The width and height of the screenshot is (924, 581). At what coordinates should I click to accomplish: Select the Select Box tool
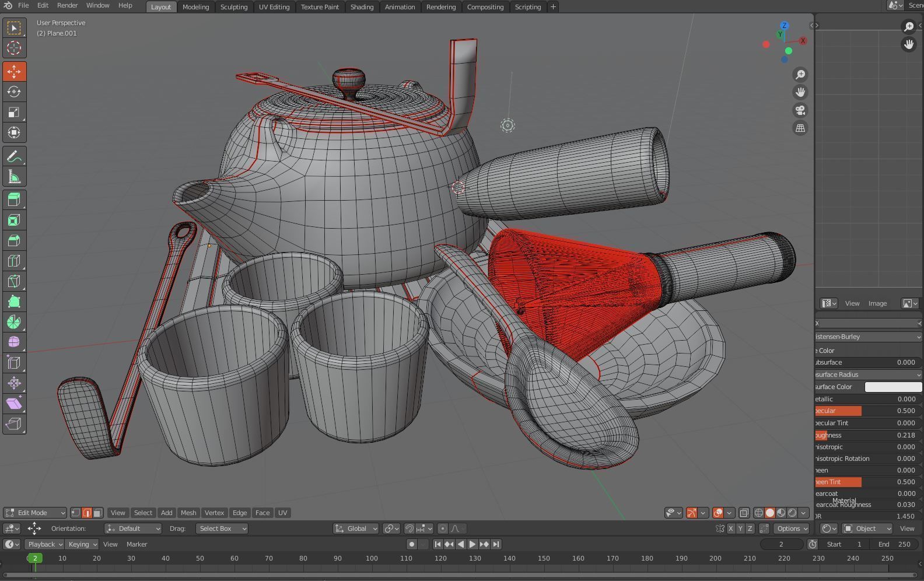click(x=14, y=28)
